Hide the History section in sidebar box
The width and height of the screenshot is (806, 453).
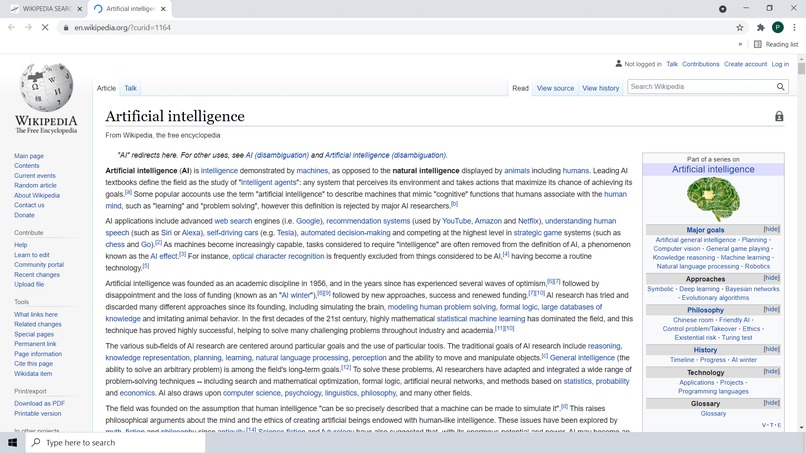click(772, 349)
